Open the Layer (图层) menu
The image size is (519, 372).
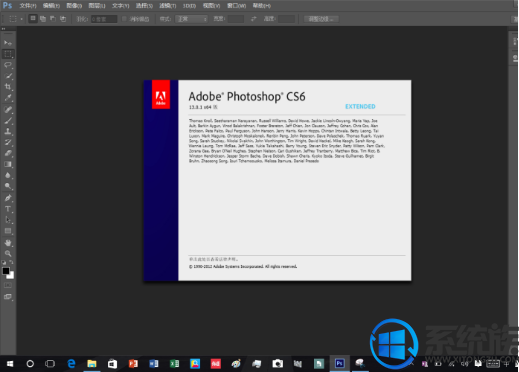point(97,6)
